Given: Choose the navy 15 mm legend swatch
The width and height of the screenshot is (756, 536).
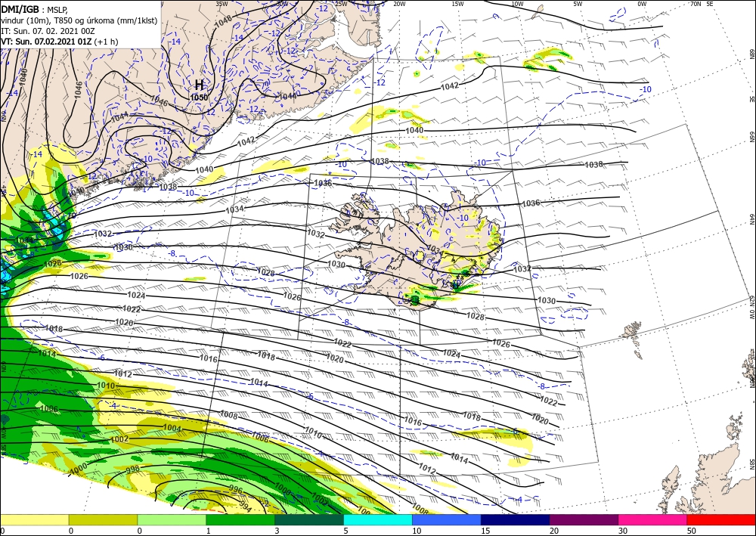Looking at the screenshot, I should (516, 519).
